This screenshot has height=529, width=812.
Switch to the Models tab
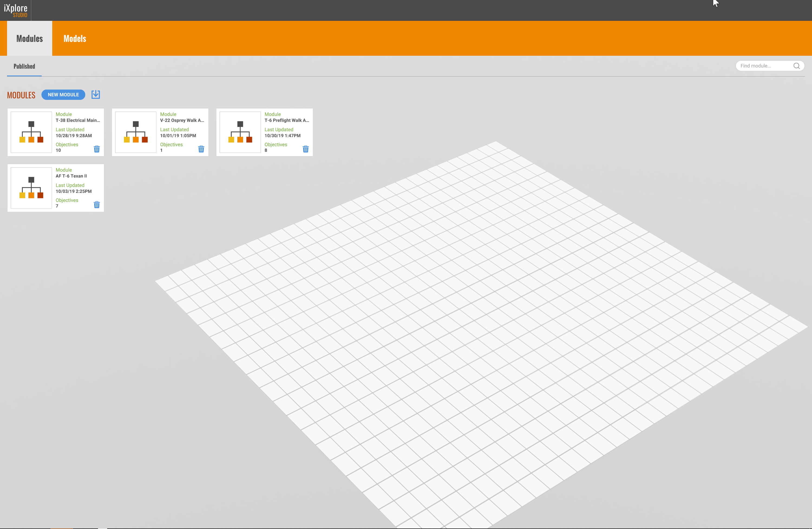tap(75, 38)
